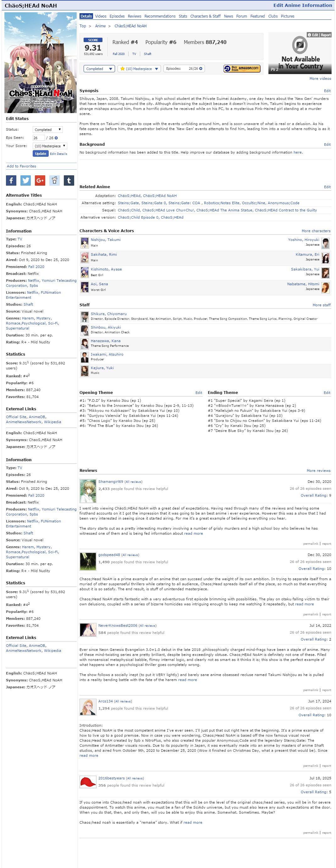
Task: Open Shinbou, Akiyuki staff photo
Action: (x=85, y=330)
